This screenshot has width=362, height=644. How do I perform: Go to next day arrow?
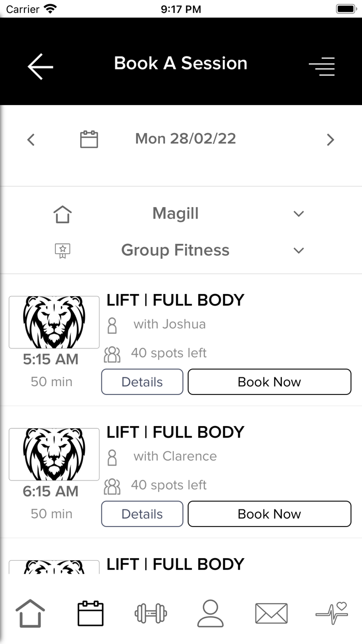(x=330, y=140)
